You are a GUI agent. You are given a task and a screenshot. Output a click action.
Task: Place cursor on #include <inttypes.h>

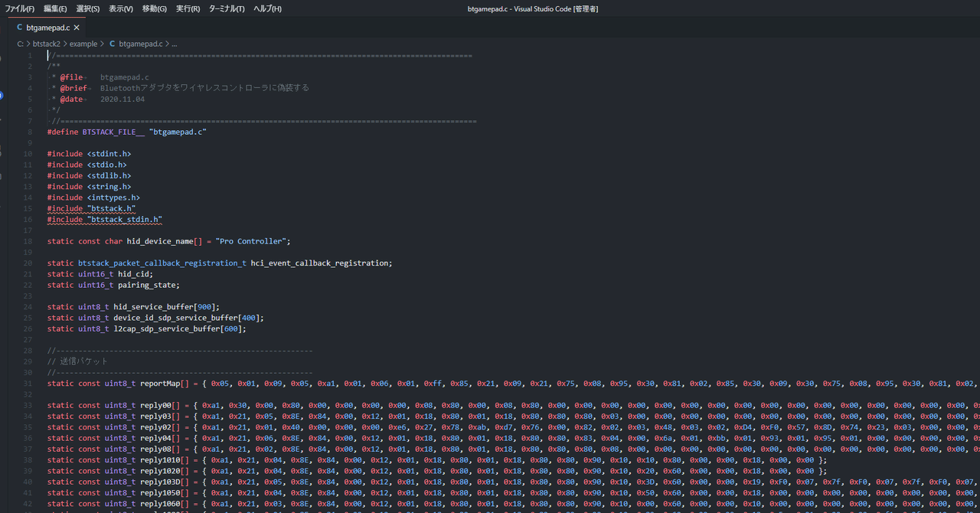93,198
